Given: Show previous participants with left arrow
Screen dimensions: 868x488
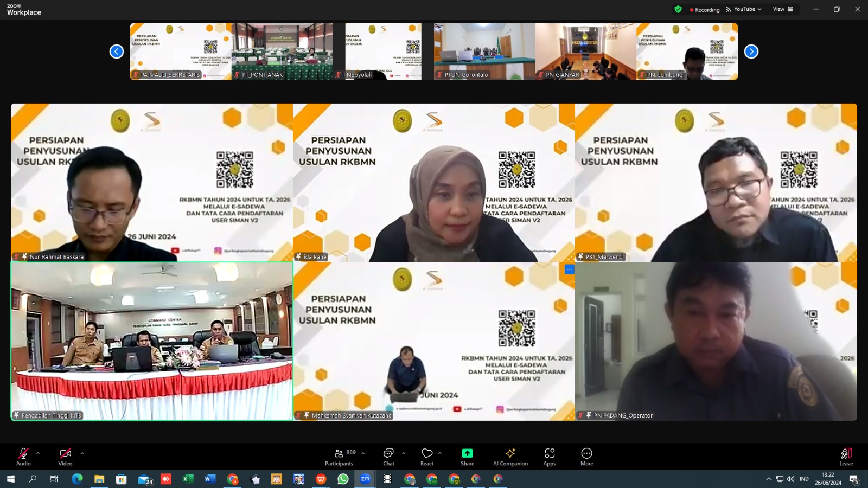Looking at the screenshot, I should [117, 52].
